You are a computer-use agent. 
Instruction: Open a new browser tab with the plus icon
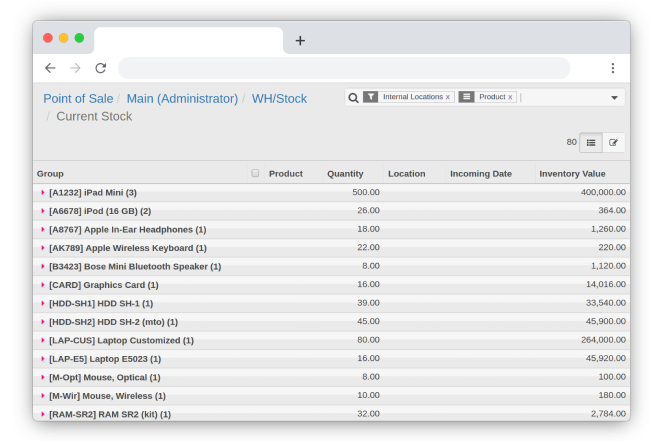(300, 41)
